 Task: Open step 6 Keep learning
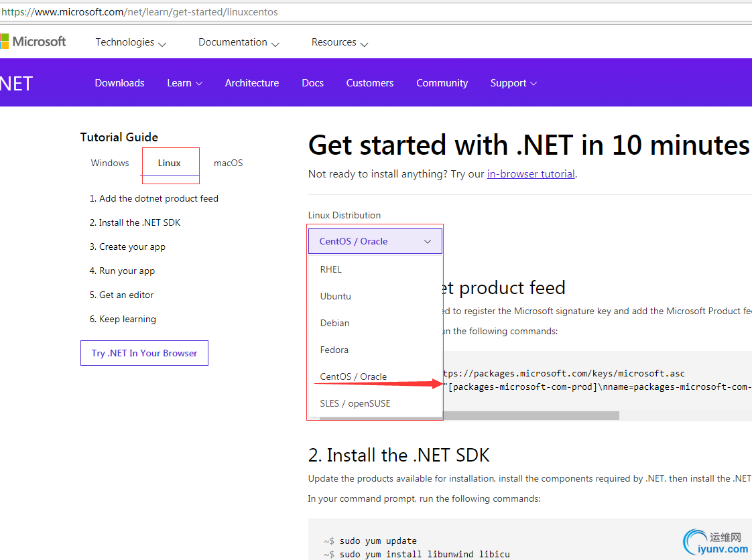(123, 319)
